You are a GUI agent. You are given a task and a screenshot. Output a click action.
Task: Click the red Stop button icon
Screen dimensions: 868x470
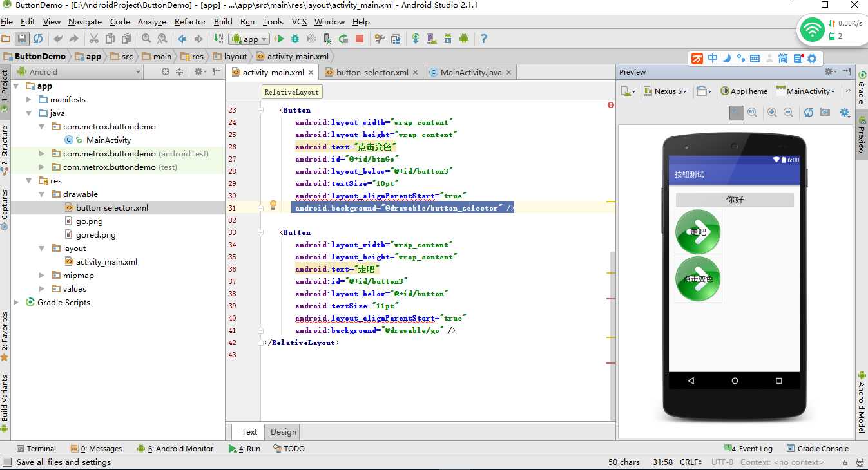point(360,39)
